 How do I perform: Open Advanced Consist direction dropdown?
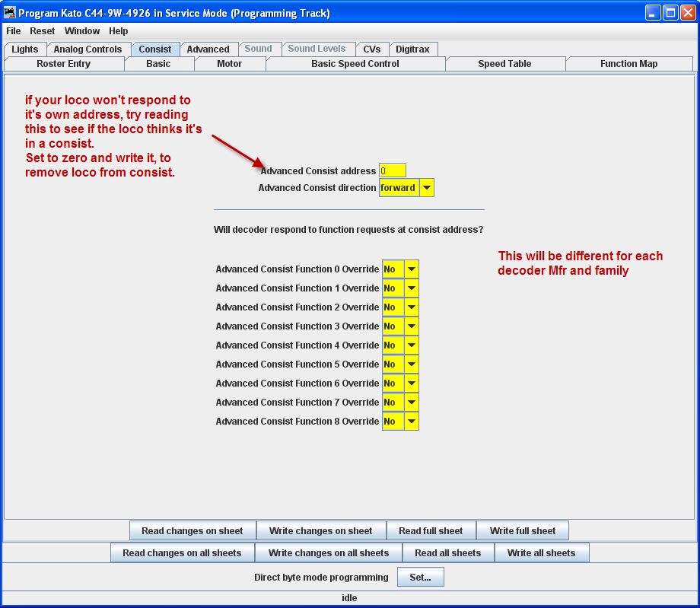(x=426, y=188)
